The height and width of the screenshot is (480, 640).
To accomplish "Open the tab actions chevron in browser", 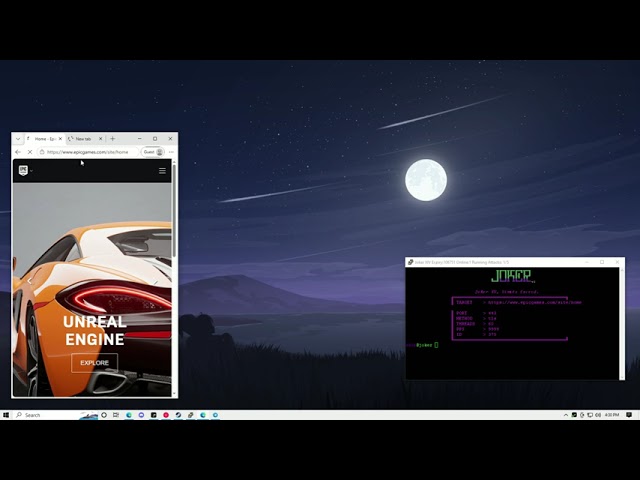I will 18,139.
